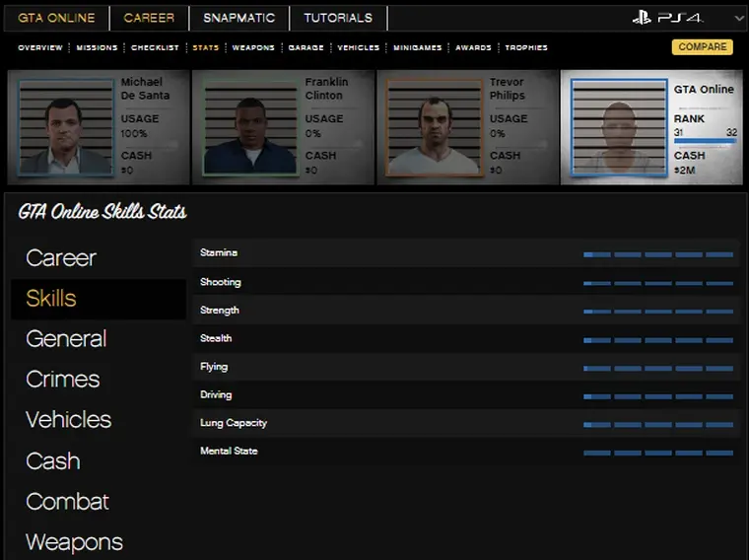Open the Tutorials tab
Screen dimensions: 749x560
tap(338, 18)
